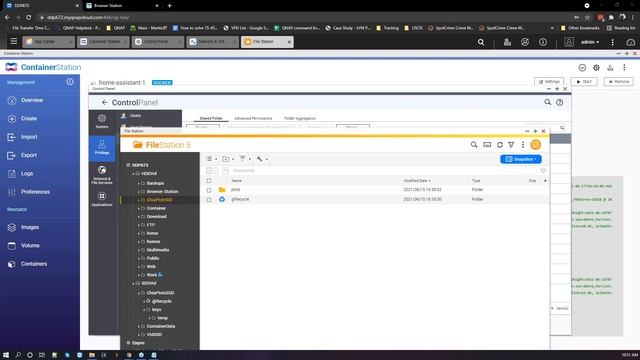This screenshot has width=640, height=360.
Task: Sort file list by Modified Date column
Action: tap(417, 180)
